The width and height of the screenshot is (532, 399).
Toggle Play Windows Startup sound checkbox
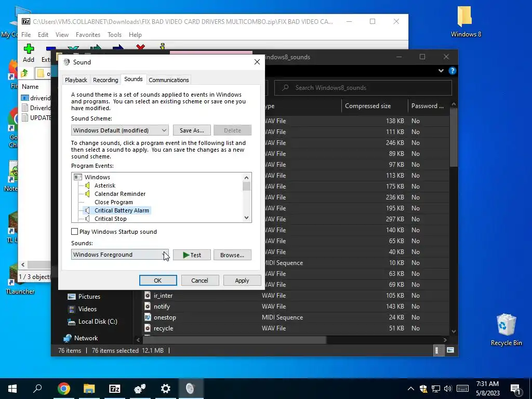tap(75, 231)
